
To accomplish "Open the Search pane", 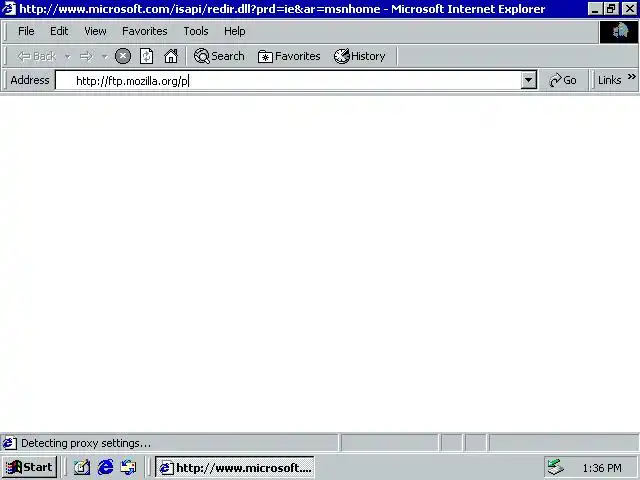I will pos(219,56).
